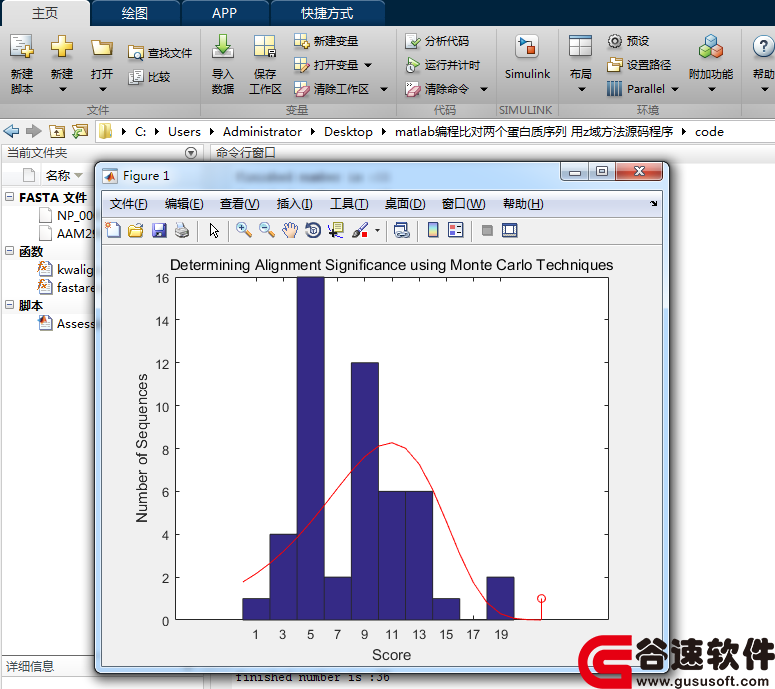775x689 pixels.
Task: Click New Variable (新建变量) button
Action: 326,41
